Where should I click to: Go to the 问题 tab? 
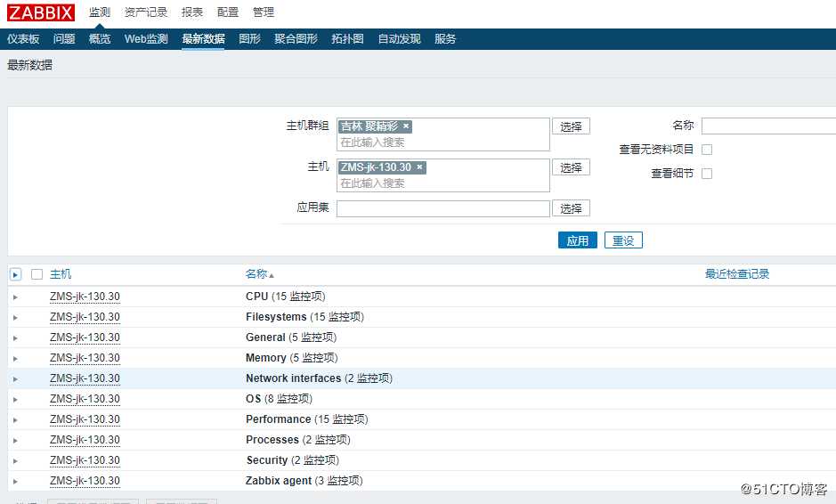point(64,39)
